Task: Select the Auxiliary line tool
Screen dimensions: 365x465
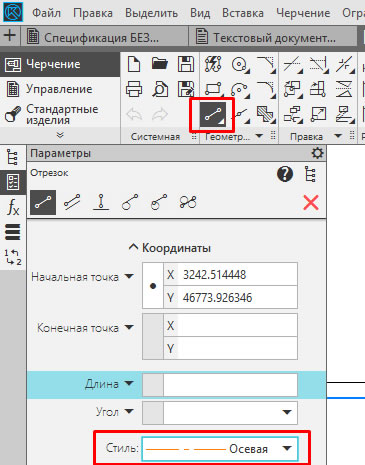Action: pos(241,115)
